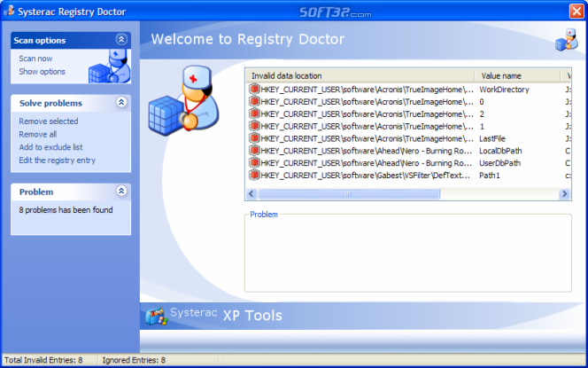Click the horizontal scrollbar thumb
The width and height of the screenshot is (588, 368).
(x=349, y=194)
